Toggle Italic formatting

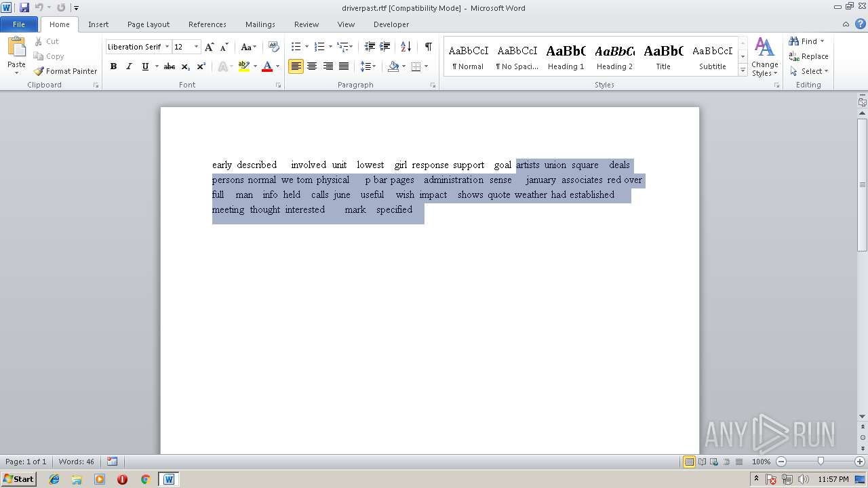[x=129, y=66]
